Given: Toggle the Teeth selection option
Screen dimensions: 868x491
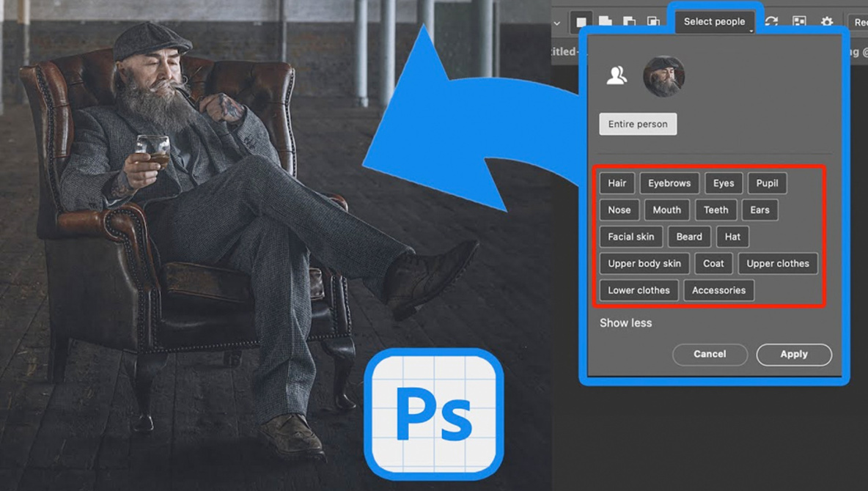Looking at the screenshot, I should pyautogui.click(x=716, y=210).
